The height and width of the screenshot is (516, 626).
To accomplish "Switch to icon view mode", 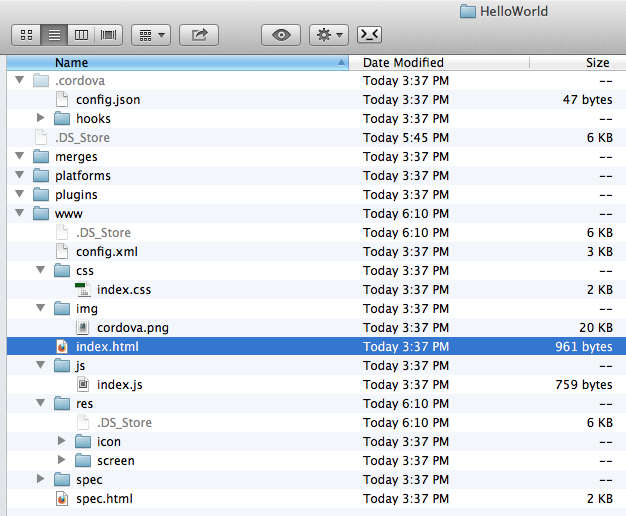I will (x=25, y=35).
